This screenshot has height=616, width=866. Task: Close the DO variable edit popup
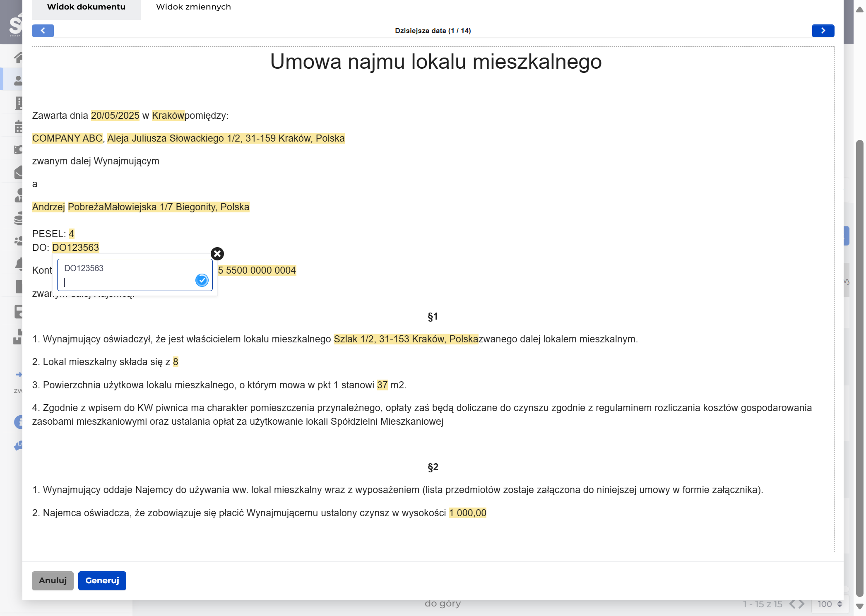pyautogui.click(x=217, y=253)
